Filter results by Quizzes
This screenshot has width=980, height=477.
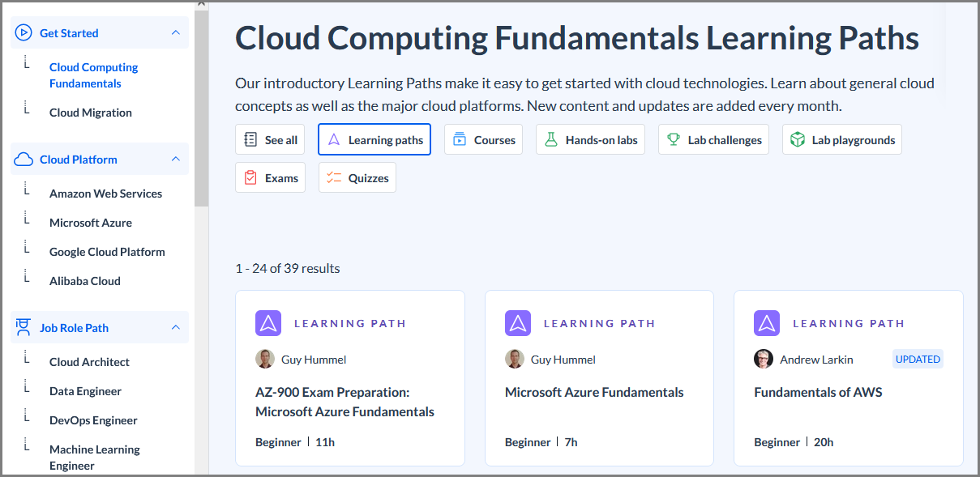point(357,177)
